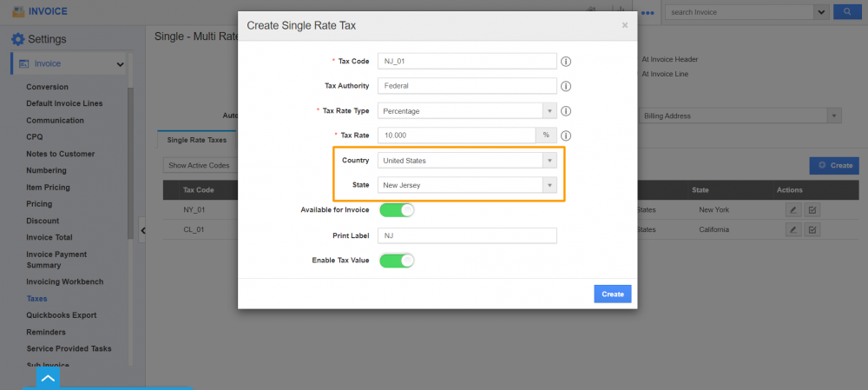The image size is (868, 390).
Task: Click info icon beside Tax Code field
Action: (x=566, y=62)
